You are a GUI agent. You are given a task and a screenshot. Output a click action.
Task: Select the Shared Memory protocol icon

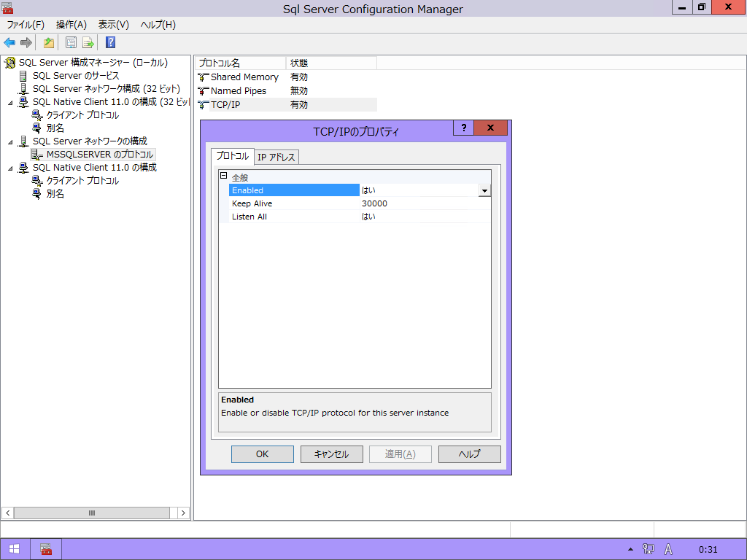tap(204, 77)
